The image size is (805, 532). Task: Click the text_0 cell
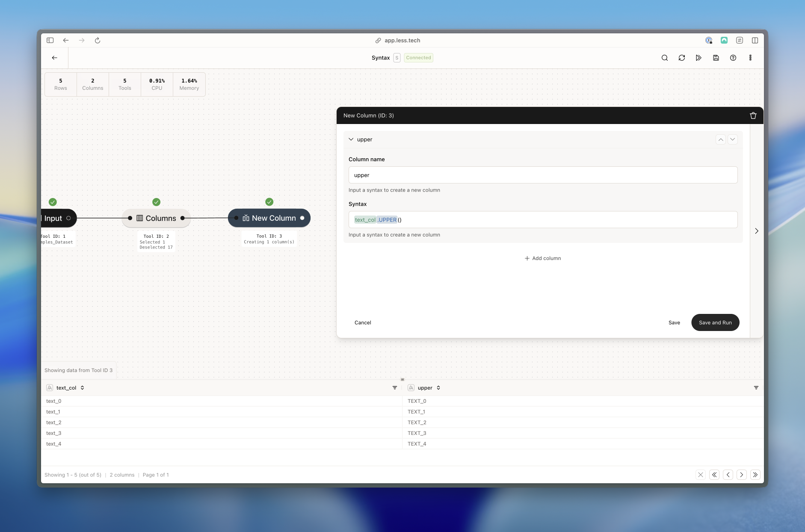[222, 401]
